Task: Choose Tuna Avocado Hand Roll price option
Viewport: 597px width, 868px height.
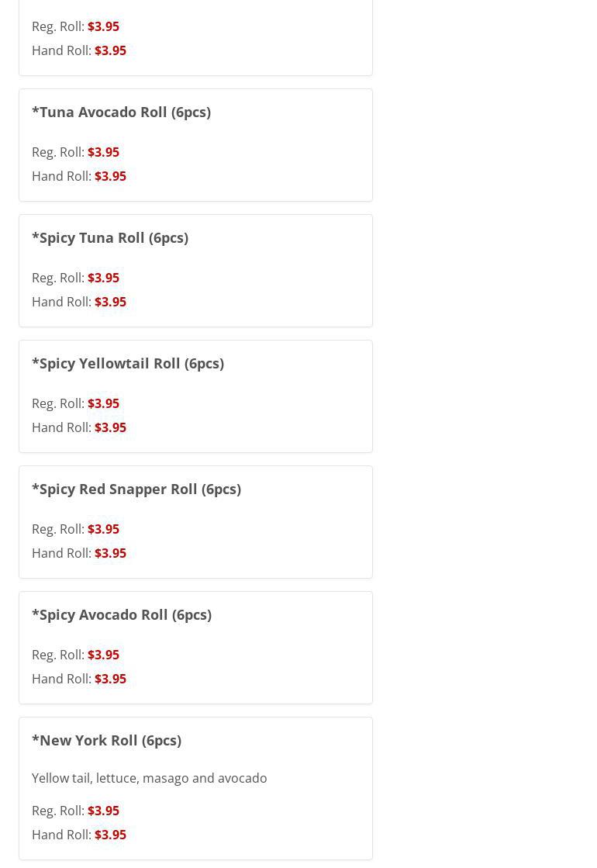Action: click(x=110, y=176)
